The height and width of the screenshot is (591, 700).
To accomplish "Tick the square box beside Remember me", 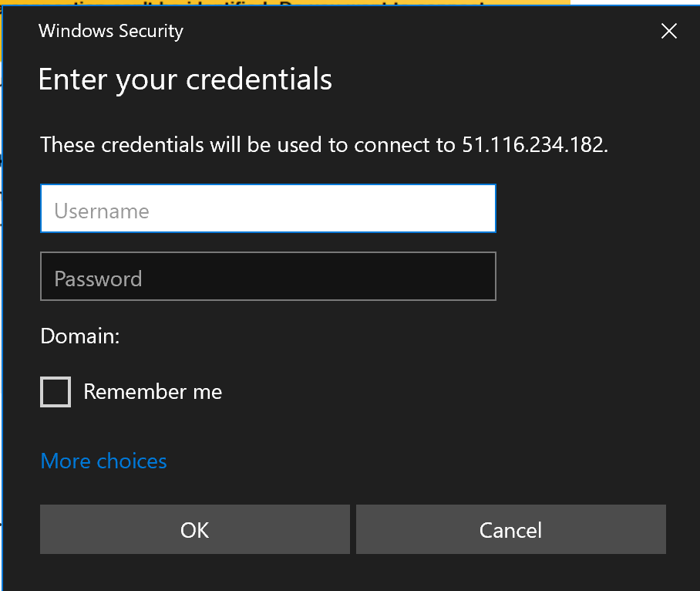I will coord(56,392).
